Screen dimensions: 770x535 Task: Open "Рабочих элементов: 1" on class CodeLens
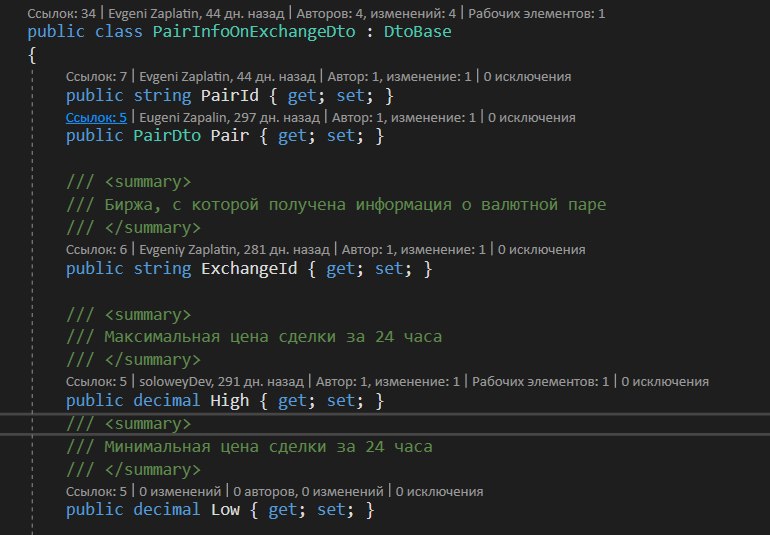click(x=536, y=14)
